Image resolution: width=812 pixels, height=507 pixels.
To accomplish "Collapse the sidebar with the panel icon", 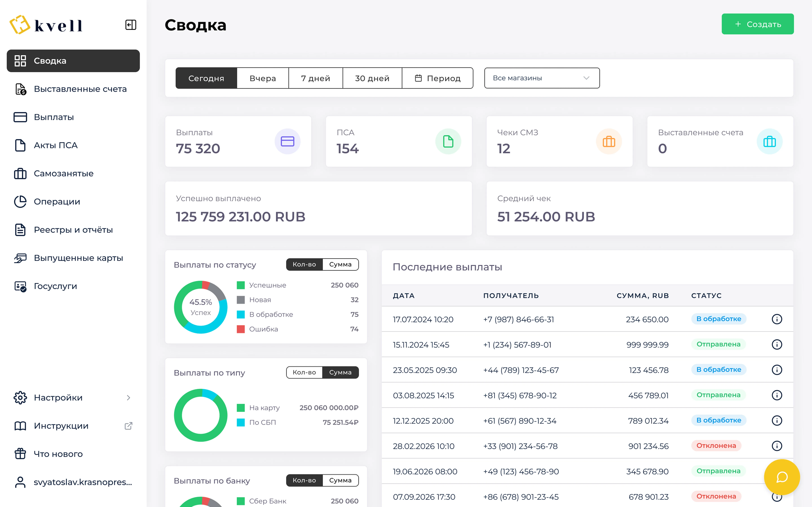I will pos(131,25).
